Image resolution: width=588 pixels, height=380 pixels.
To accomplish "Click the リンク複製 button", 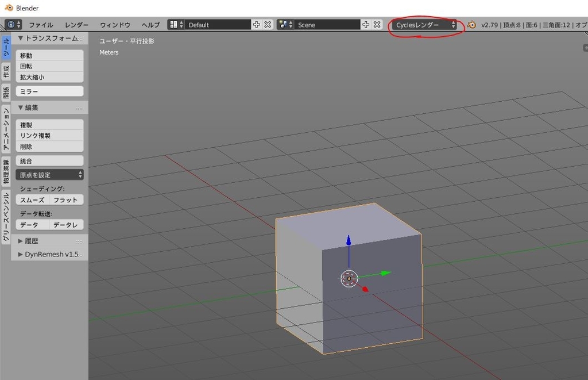I will [49, 136].
